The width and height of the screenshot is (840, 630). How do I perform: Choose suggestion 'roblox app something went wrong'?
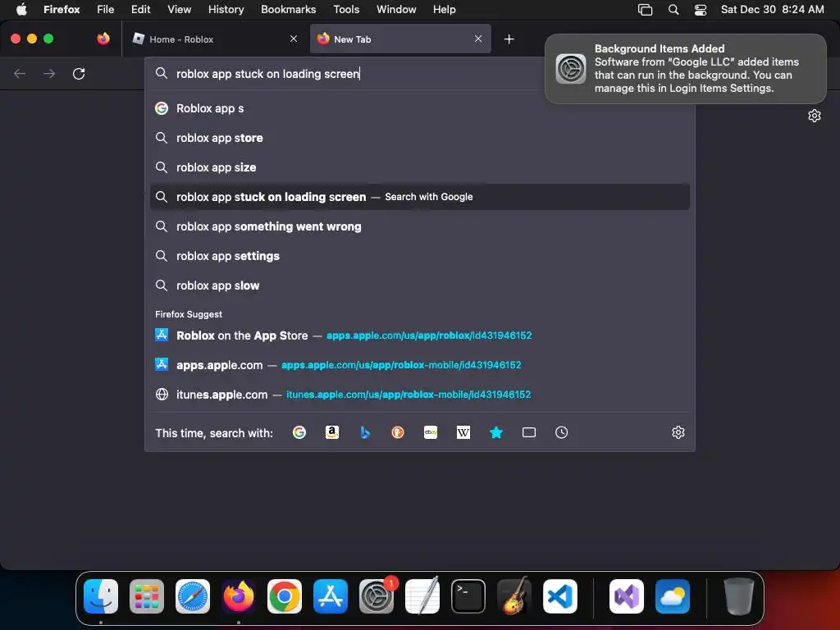tap(419, 226)
